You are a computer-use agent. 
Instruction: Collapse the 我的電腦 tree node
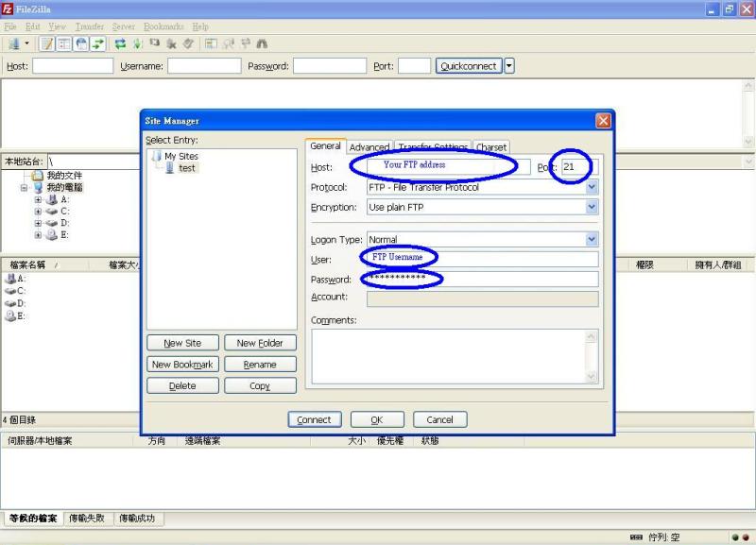pos(24,188)
